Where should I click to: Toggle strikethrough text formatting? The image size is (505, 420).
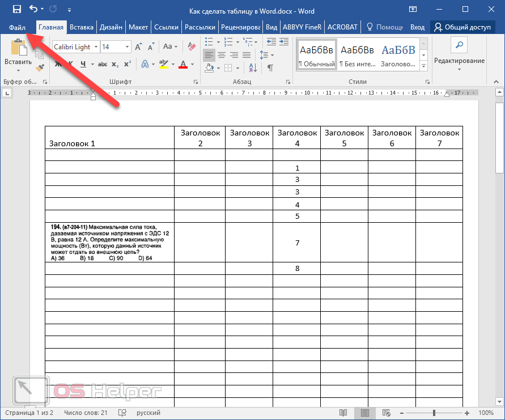click(104, 64)
